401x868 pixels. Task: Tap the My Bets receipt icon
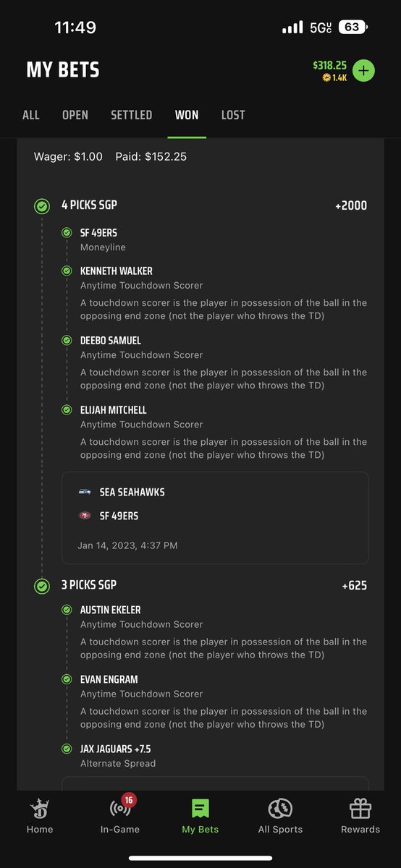tap(200, 809)
